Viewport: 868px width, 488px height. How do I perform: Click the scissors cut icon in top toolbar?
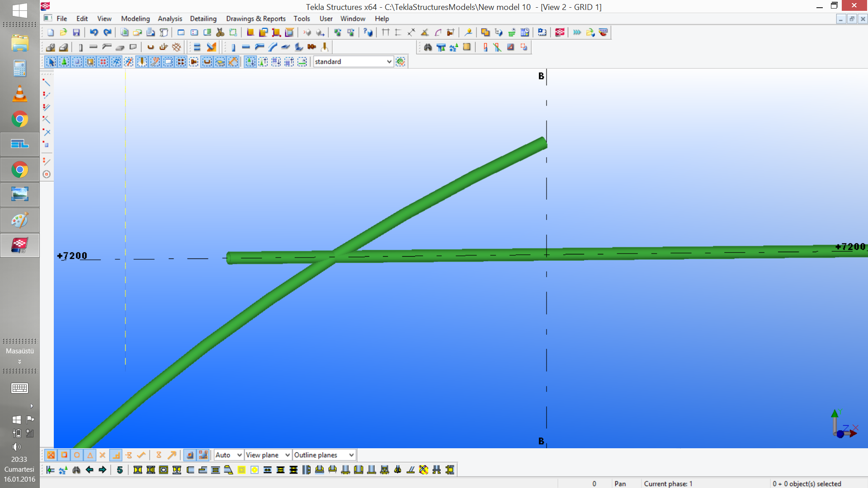220,33
